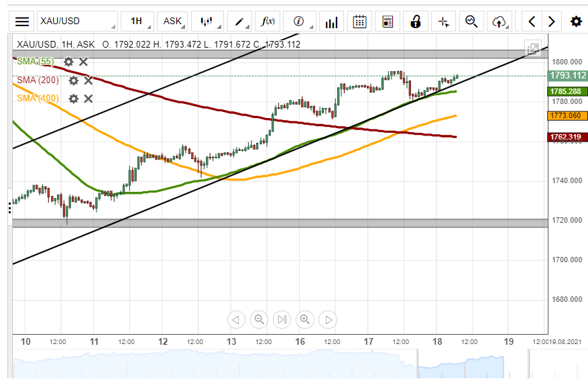Screen dimensions: 588x385
Task: Activate the crosshair cursor tool
Action: (443, 21)
